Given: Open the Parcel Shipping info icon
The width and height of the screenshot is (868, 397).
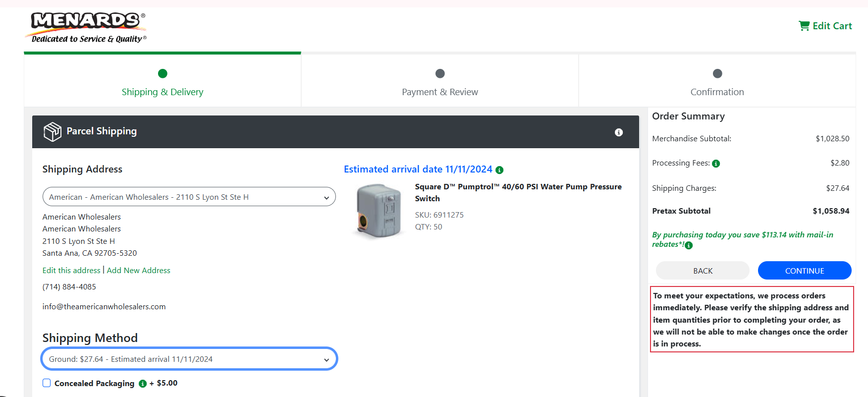Looking at the screenshot, I should 619,132.
